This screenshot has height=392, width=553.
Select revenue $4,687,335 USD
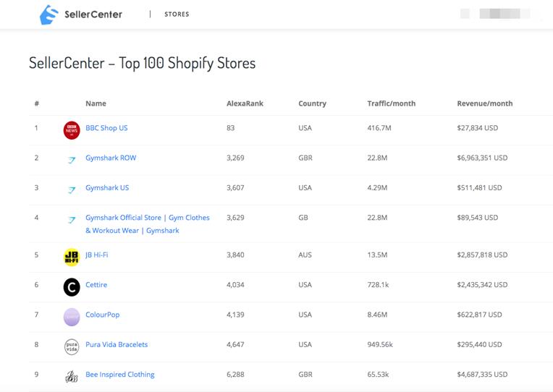click(482, 375)
